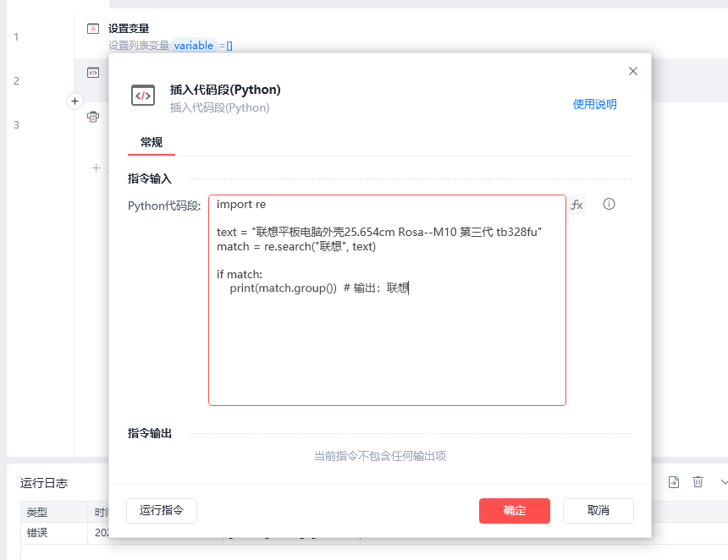Viewport: 728px width, 560px height.
Task: Export the run log with the export icon
Action: 674,482
